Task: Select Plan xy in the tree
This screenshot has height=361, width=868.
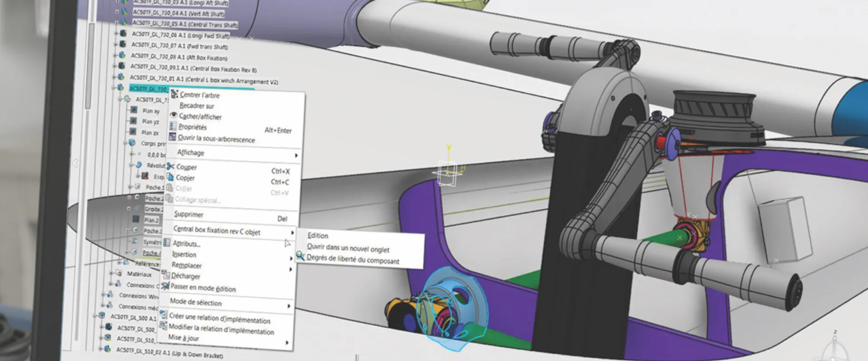Action: click(151, 111)
